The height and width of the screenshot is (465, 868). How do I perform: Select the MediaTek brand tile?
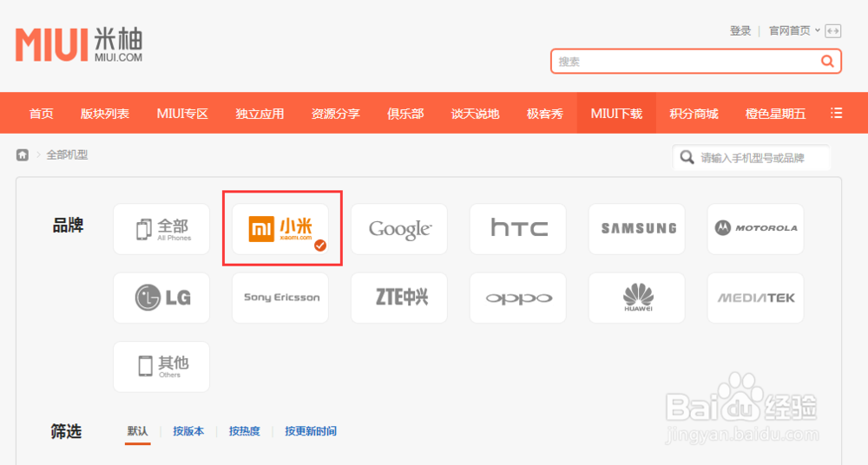(755, 298)
